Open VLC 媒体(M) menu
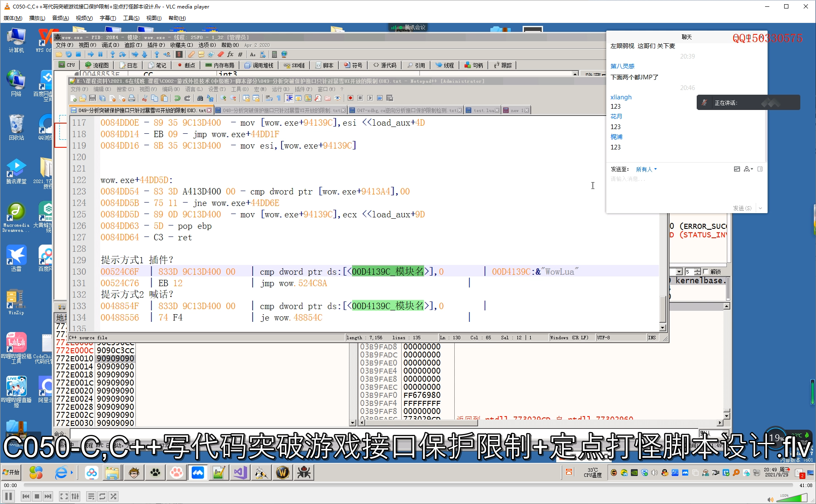The height and width of the screenshot is (504, 816). pos(13,18)
